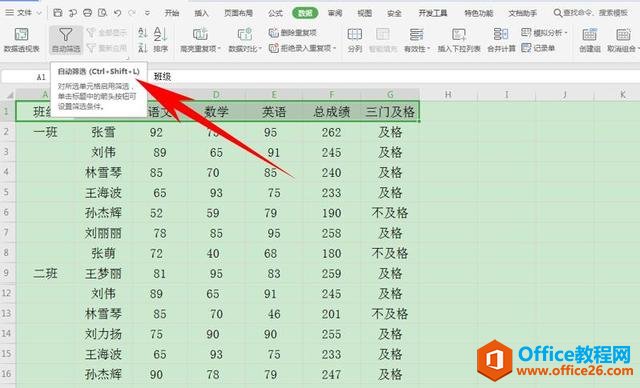Click the 全部显示 show all filter button
The height and width of the screenshot is (388, 640).
coord(107,33)
